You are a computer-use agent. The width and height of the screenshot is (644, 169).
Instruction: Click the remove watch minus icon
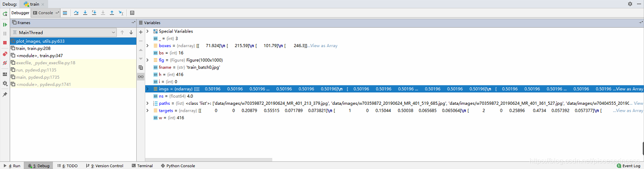(141, 41)
